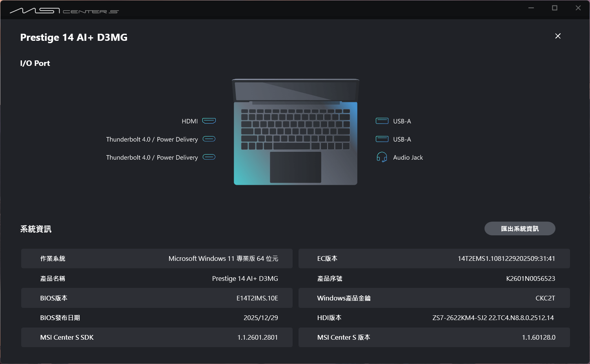This screenshot has height=364, width=590.
Task: Select the Windows產品金鑰 row
Action: [x=434, y=298]
